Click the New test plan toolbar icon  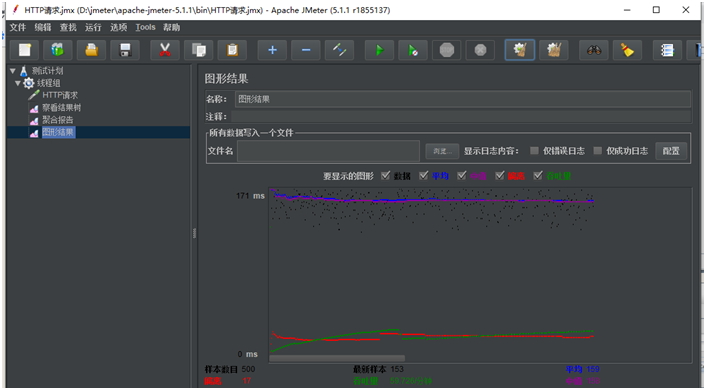24,50
